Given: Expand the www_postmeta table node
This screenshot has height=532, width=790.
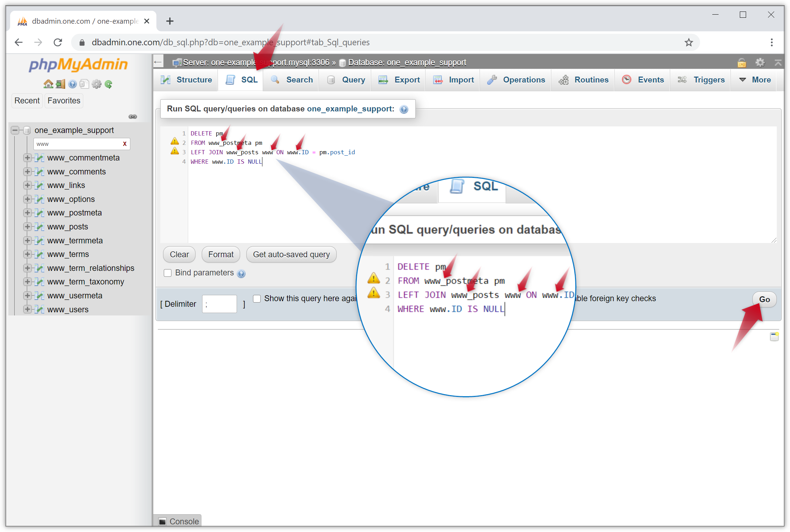Looking at the screenshot, I should pos(27,213).
